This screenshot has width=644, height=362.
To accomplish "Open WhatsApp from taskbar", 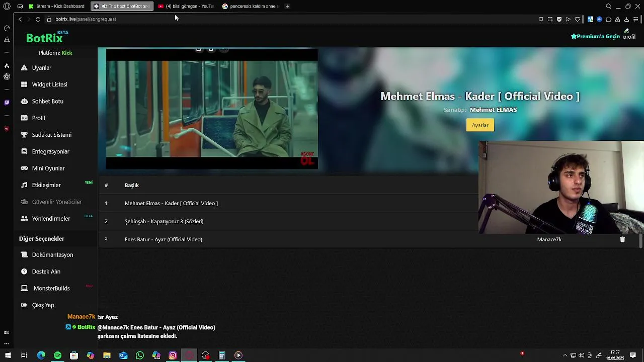I will tap(140, 355).
